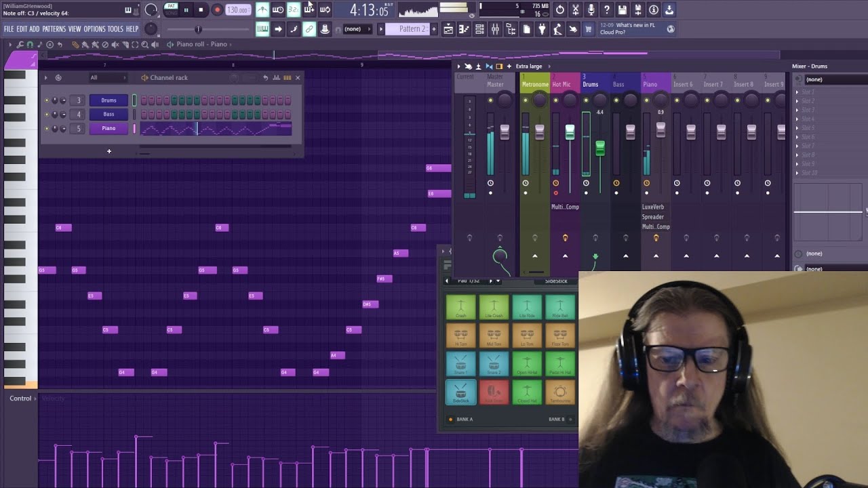This screenshot has width=868, height=488.
Task: Toggle loop recording icon
Action: [324, 9]
